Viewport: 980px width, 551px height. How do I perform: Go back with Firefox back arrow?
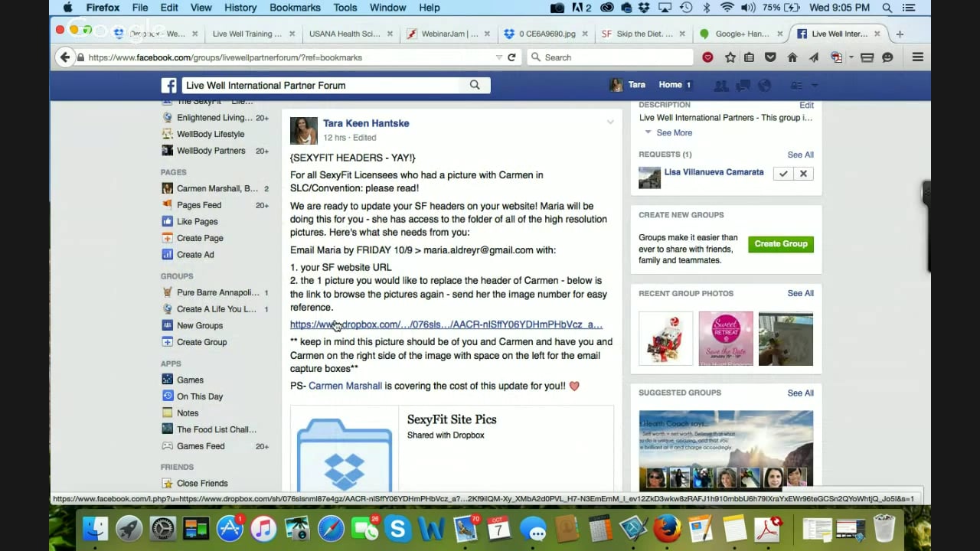(x=65, y=57)
